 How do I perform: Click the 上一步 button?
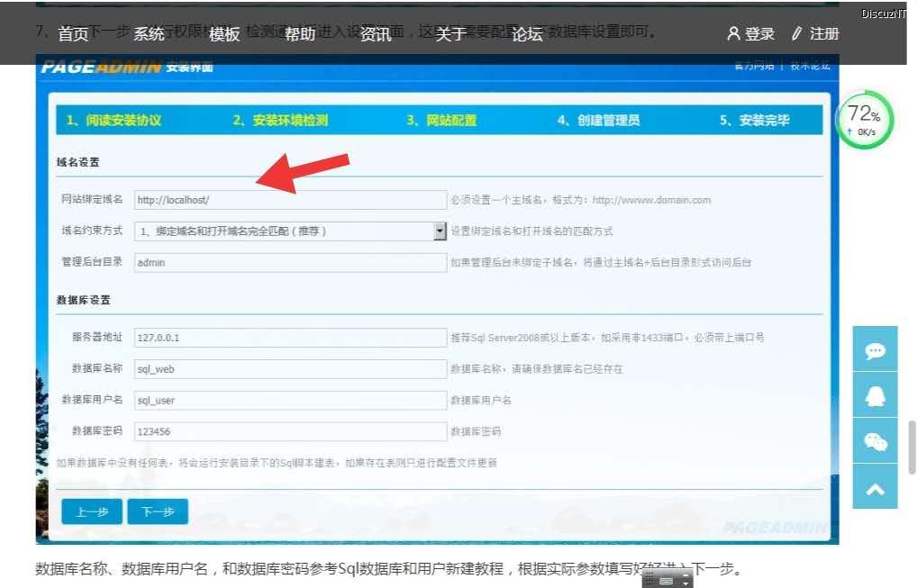pos(92,511)
